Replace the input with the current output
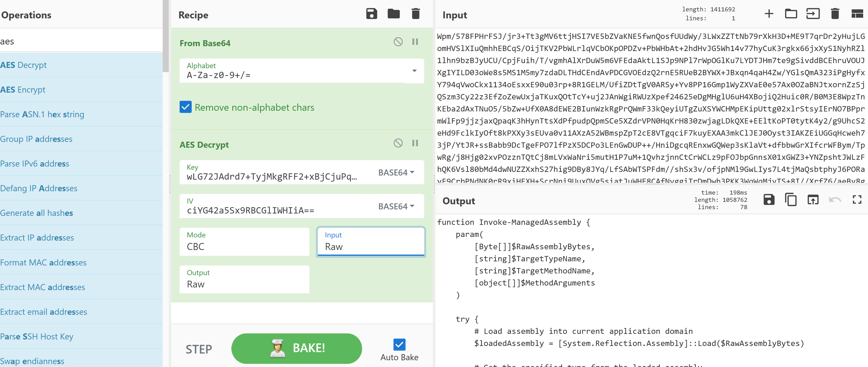 [x=813, y=199]
